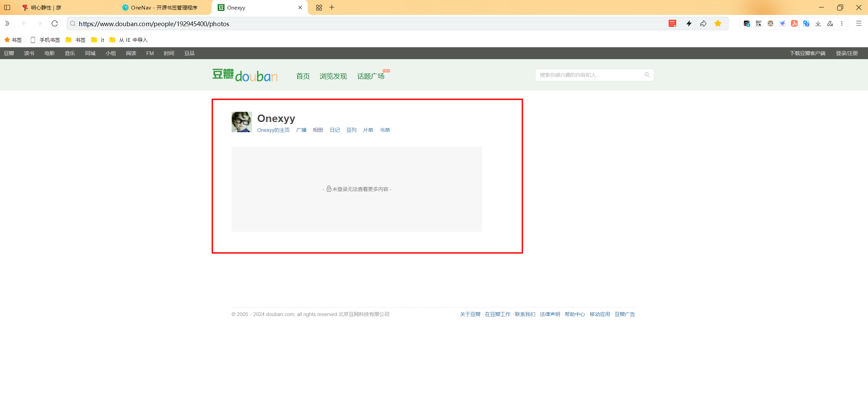Expand the 从 IE 中导入 folder

(129, 40)
